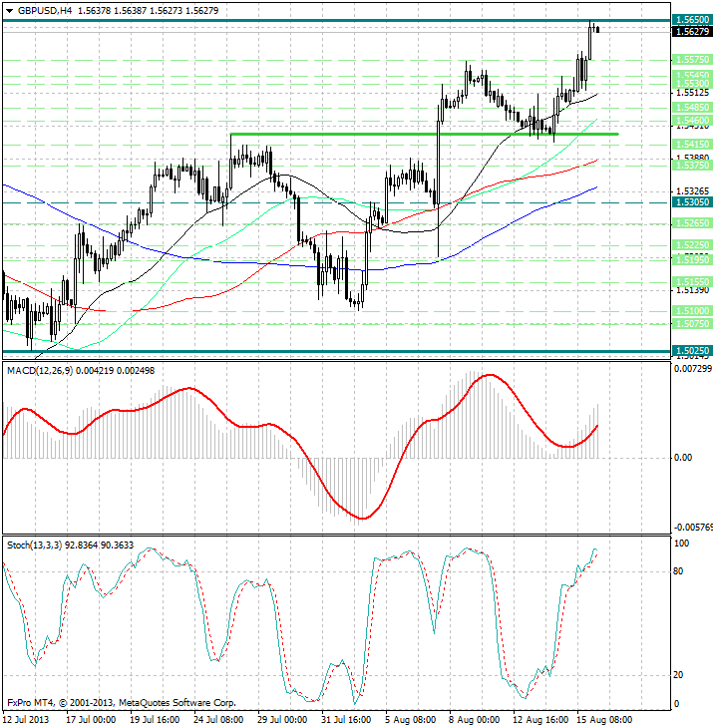Select the 1.54600 price level label
This screenshot has height=728, width=713.
click(x=691, y=121)
